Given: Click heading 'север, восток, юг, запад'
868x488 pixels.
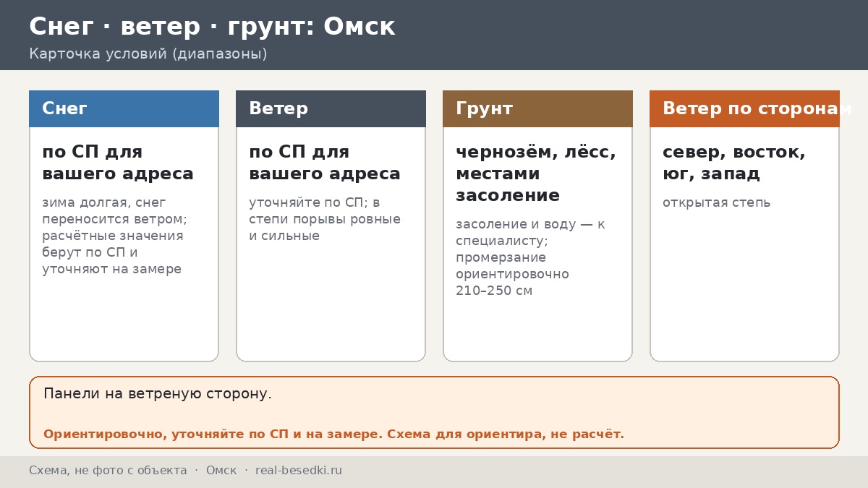Looking at the screenshot, I should (734, 163).
